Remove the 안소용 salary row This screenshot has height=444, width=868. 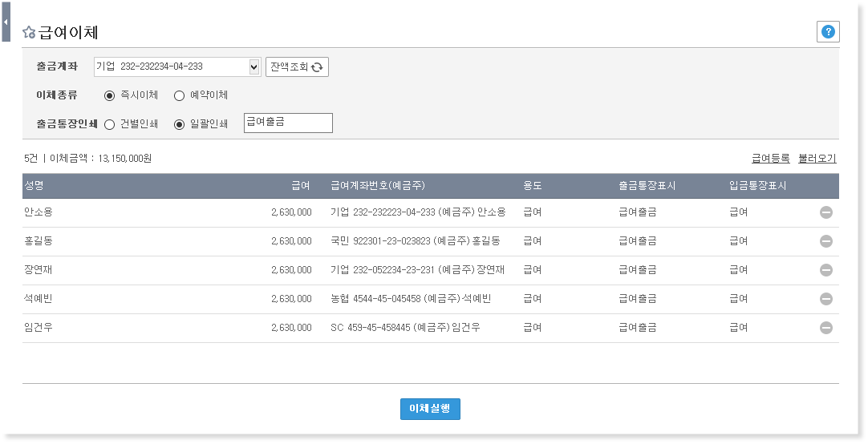pyautogui.click(x=826, y=212)
